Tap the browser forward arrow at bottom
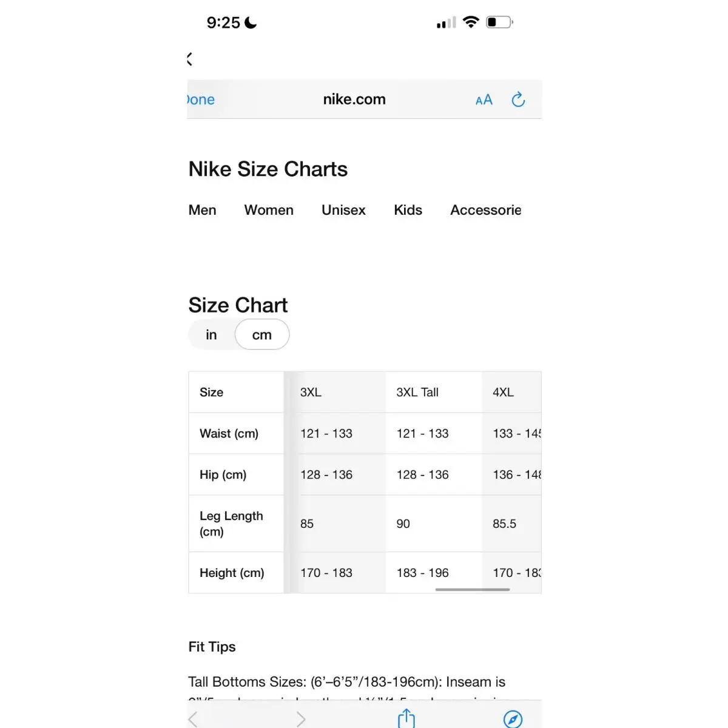This screenshot has width=728, height=728. pos(300,720)
